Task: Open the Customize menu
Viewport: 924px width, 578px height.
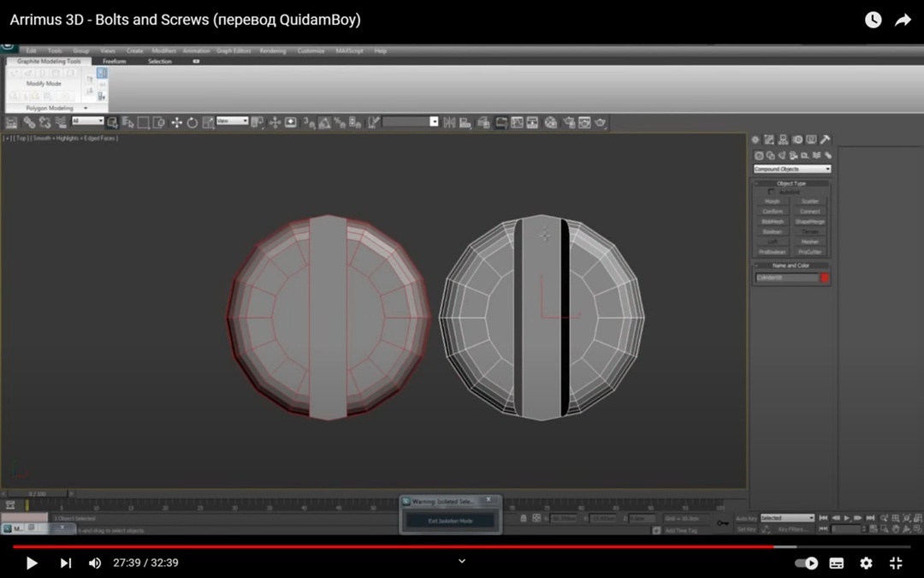Action: click(311, 51)
